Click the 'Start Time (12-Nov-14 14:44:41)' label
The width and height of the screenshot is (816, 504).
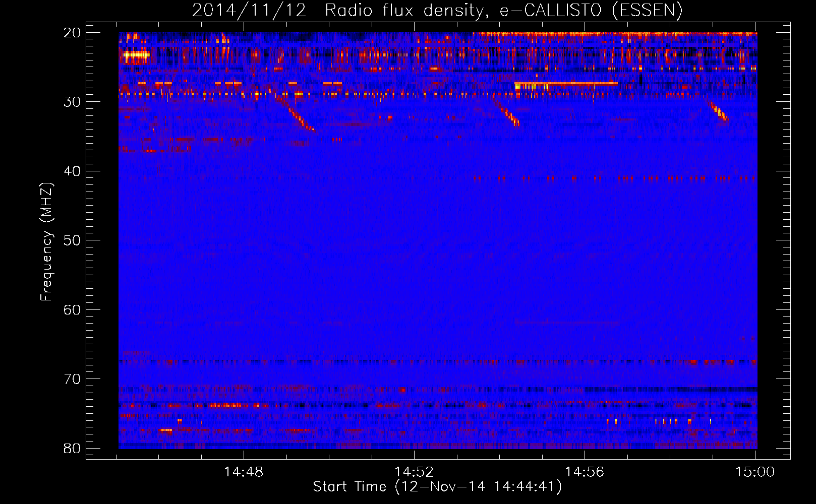(x=437, y=487)
